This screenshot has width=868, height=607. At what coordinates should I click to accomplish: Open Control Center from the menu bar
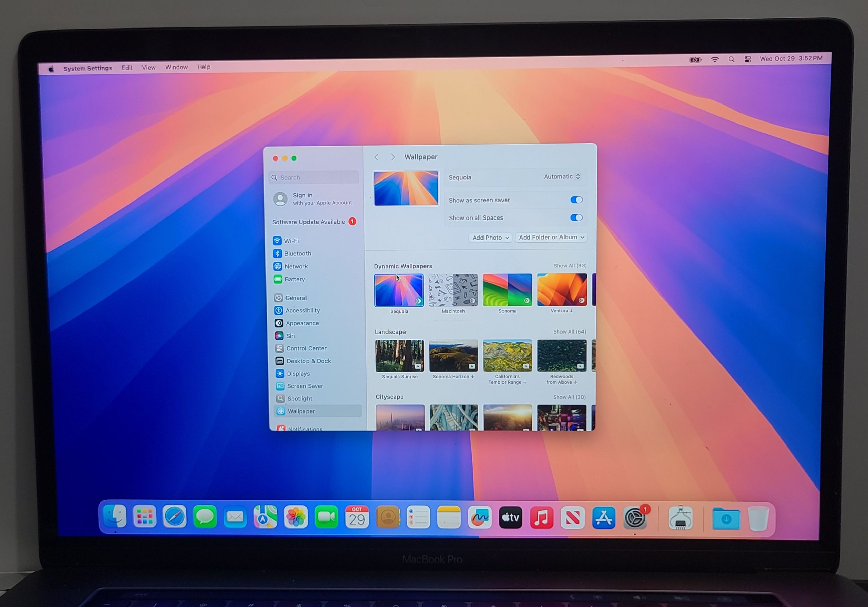(x=748, y=59)
